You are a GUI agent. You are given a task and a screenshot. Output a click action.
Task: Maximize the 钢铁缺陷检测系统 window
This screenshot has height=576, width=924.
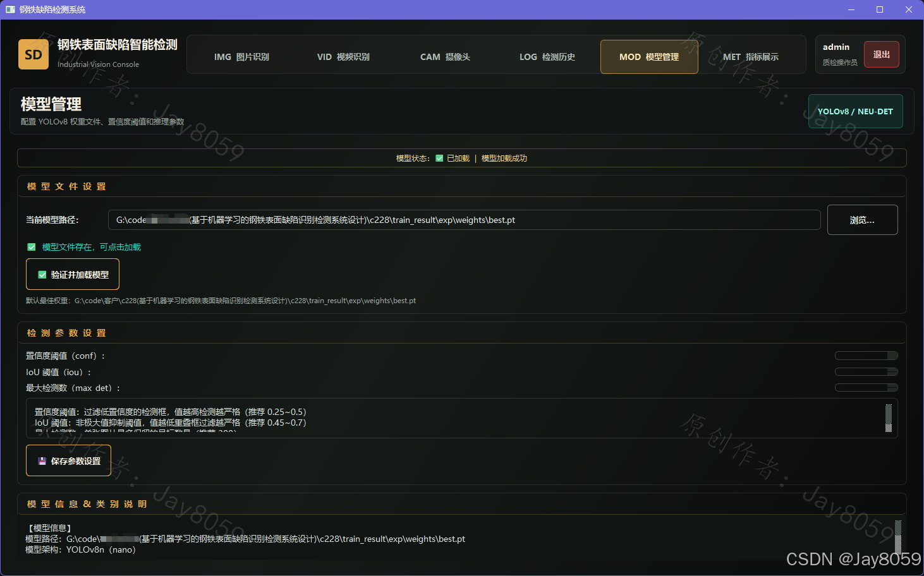tap(880, 9)
